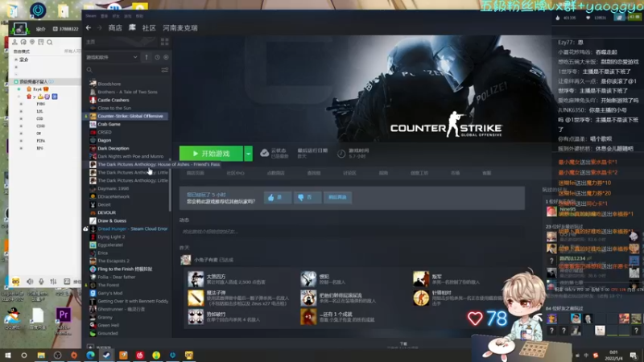Click the cloud status icon
644x362 pixels.
click(265, 153)
